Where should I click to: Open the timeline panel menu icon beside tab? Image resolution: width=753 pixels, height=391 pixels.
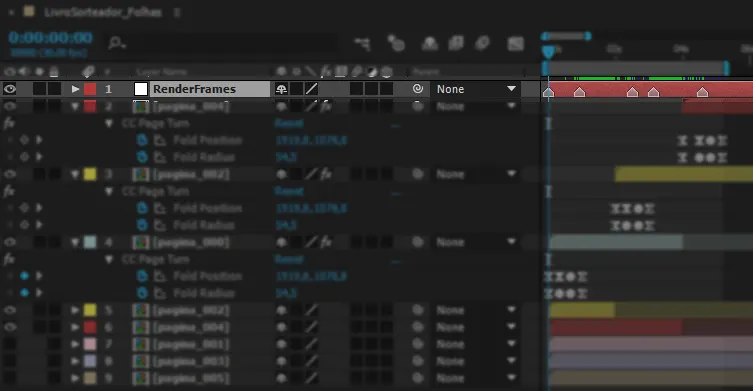[x=177, y=12]
